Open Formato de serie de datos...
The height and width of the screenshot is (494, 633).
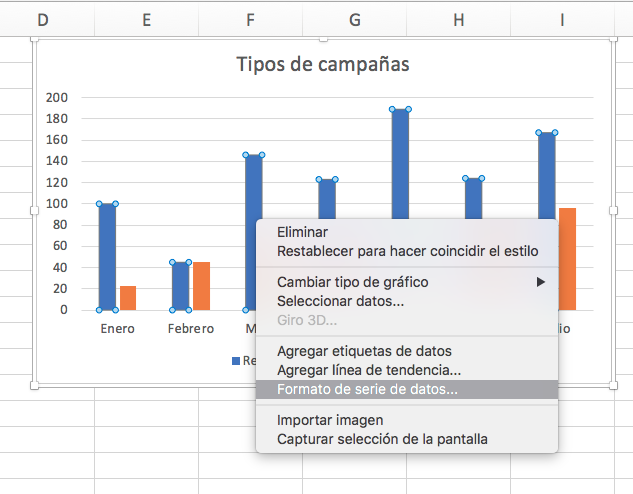pos(367,389)
